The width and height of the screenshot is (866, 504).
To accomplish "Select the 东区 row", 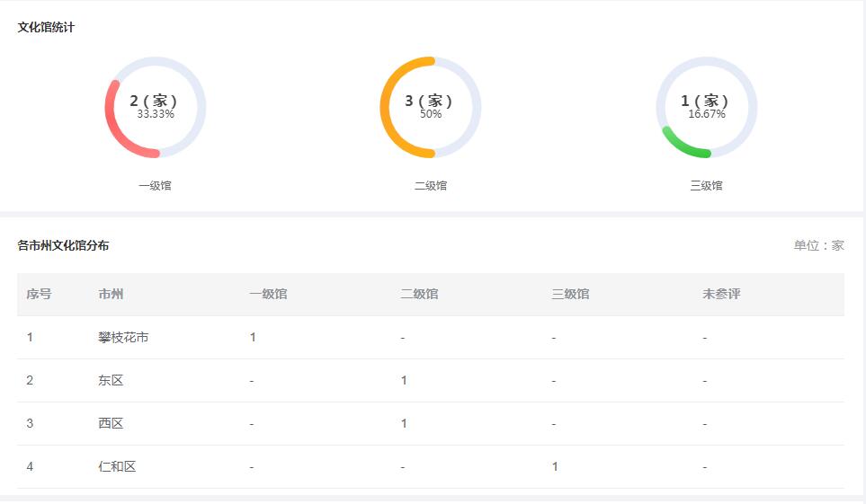I will pos(431,380).
